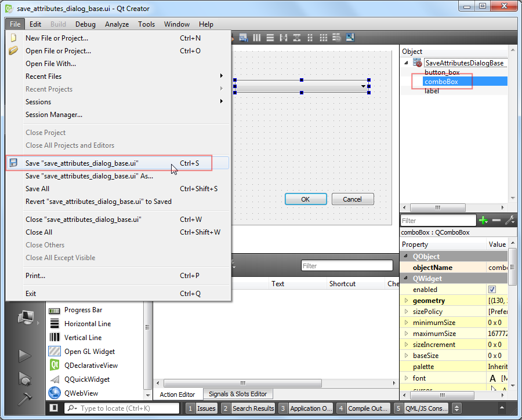Click the Object Inspector horizontal scrollbar thumb
Viewport: 522px width, 420px height.
pyautogui.click(x=438, y=207)
